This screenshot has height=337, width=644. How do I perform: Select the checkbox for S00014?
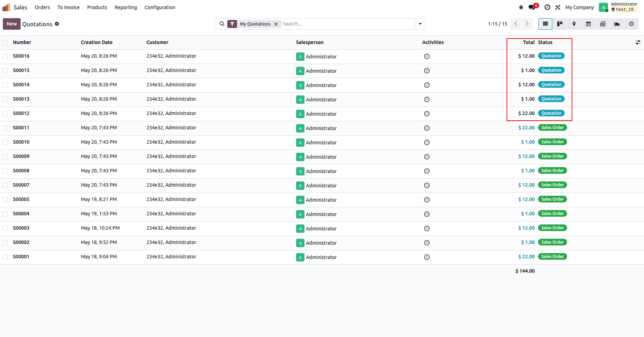(x=5, y=85)
